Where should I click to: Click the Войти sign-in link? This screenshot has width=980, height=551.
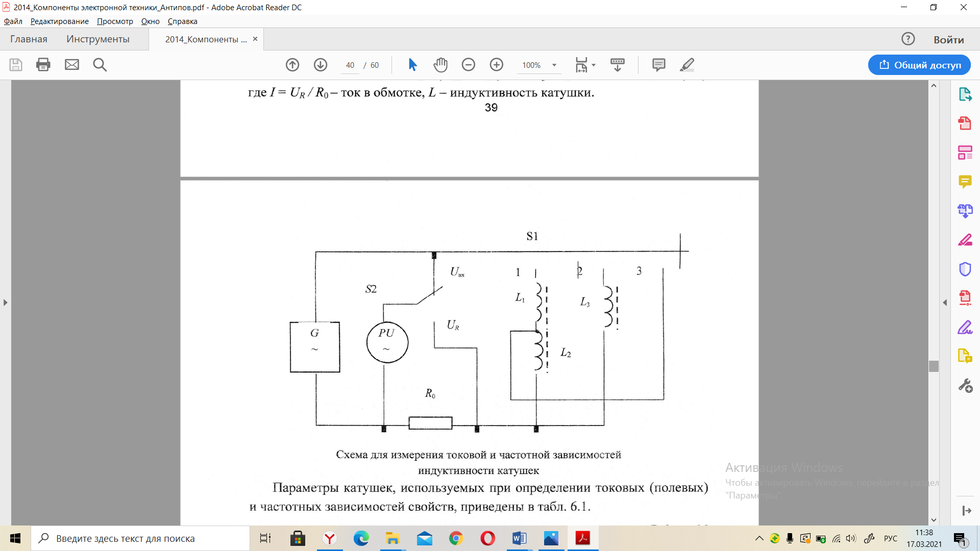click(x=948, y=40)
